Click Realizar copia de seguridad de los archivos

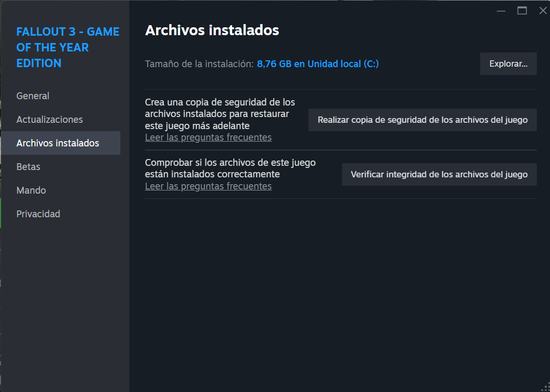[422, 120]
